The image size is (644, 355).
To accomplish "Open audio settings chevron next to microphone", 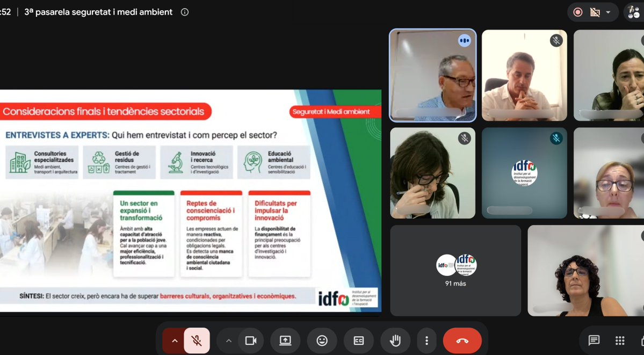I will pos(174,340).
